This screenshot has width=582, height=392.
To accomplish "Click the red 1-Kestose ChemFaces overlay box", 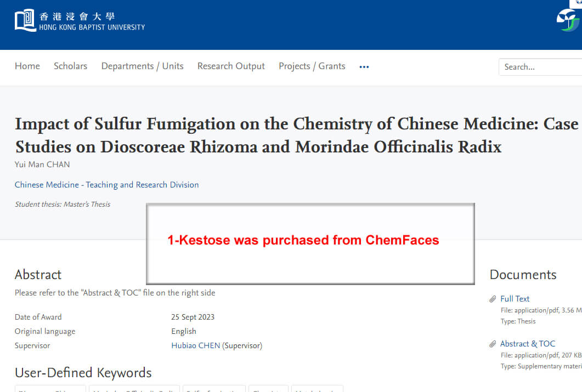I will [310, 243].
